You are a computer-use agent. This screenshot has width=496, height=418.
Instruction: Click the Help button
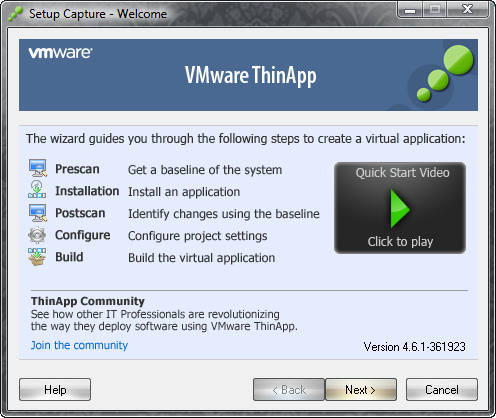pos(55,389)
